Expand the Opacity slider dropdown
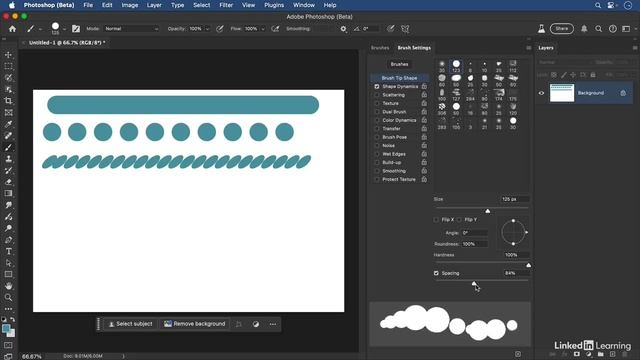This screenshot has width=640, height=360. (x=207, y=29)
